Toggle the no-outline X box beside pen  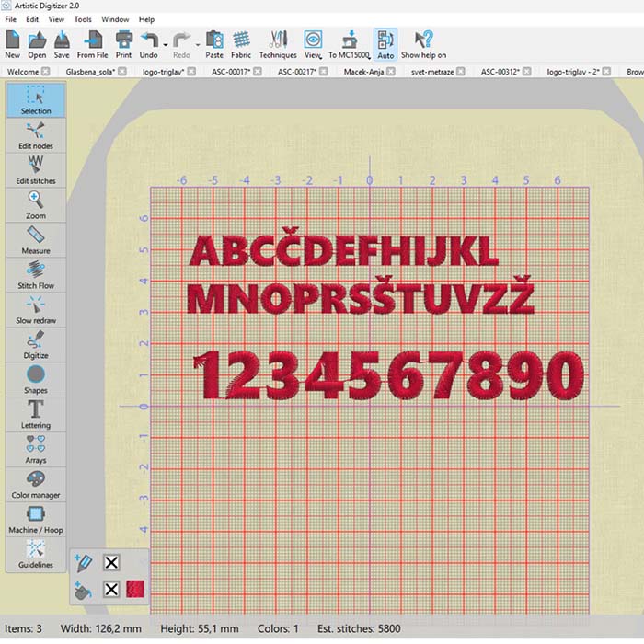tap(111, 562)
